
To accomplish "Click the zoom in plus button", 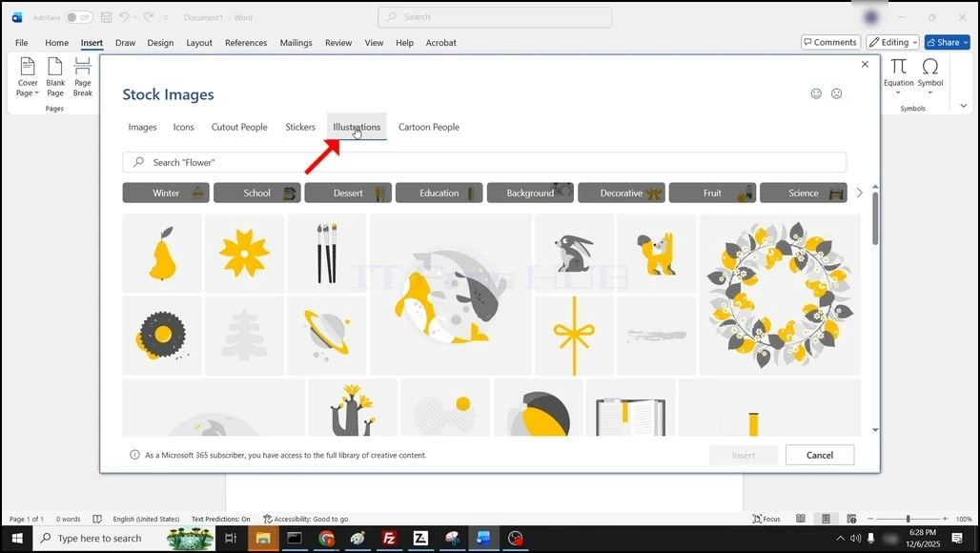I will click(945, 519).
